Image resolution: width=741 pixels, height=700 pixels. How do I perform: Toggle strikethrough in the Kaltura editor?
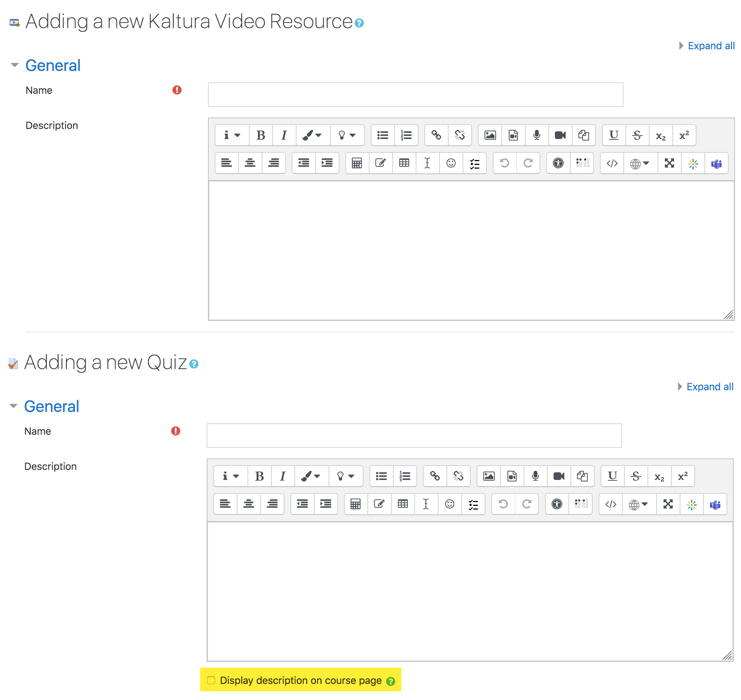click(x=637, y=135)
